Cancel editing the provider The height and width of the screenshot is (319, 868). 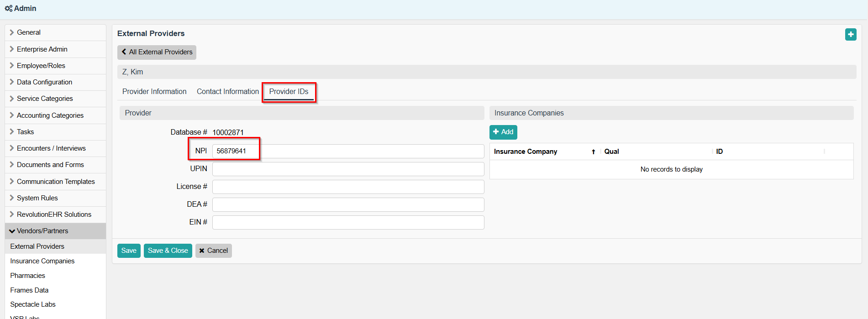coord(213,251)
